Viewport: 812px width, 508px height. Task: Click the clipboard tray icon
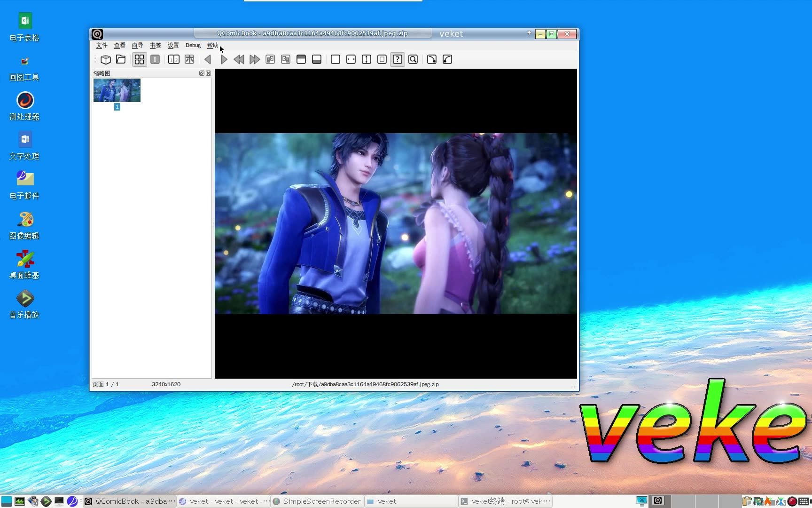[747, 501]
